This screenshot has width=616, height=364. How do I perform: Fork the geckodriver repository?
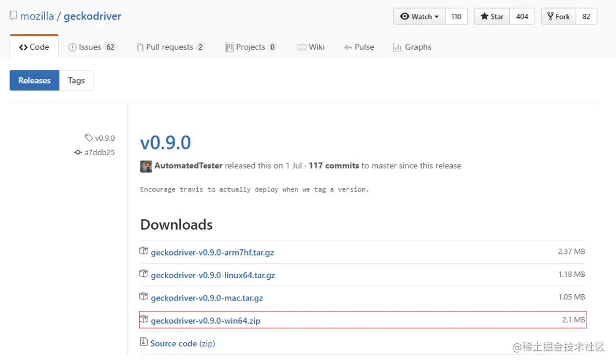coord(559,17)
